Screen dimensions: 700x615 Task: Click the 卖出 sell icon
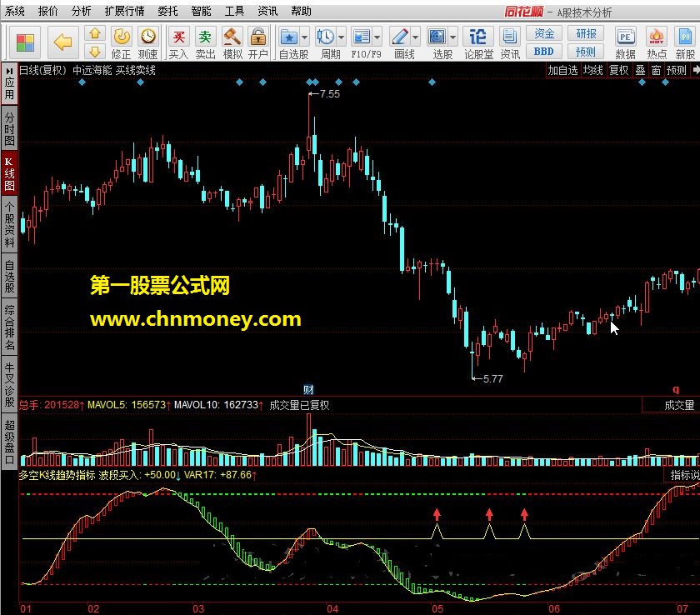coord(205,42)
